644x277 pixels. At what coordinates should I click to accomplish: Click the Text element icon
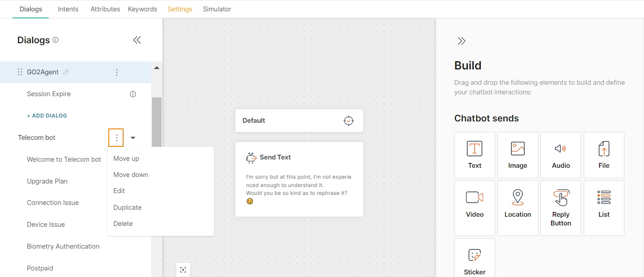pos(475,149)
